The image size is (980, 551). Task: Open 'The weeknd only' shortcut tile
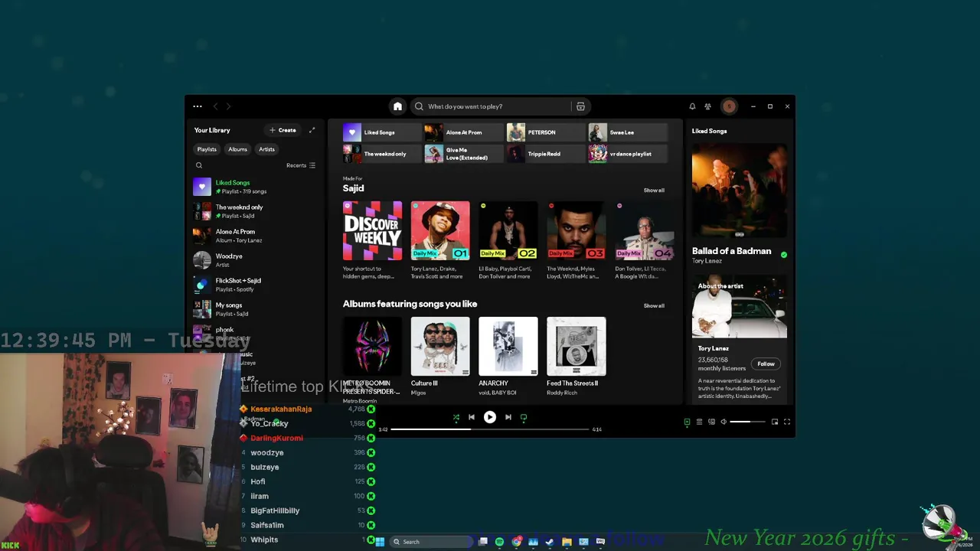click(382, 154)
